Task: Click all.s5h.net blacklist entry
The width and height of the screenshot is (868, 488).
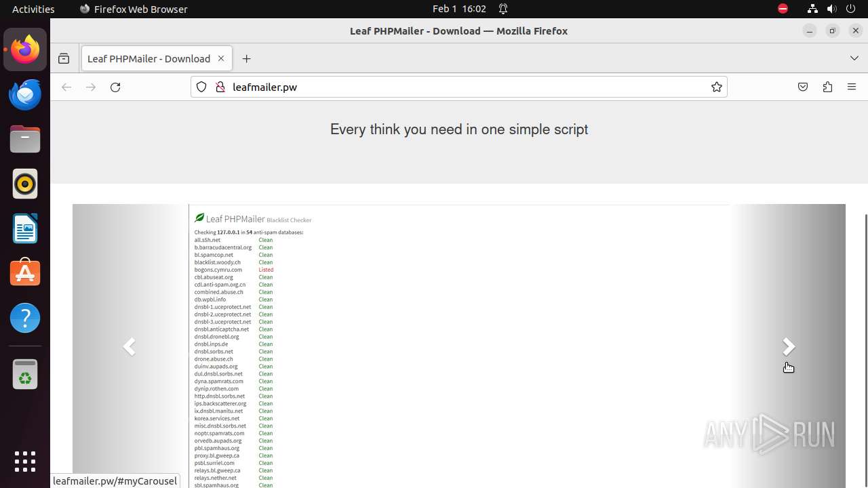Action: coord(208,240)
